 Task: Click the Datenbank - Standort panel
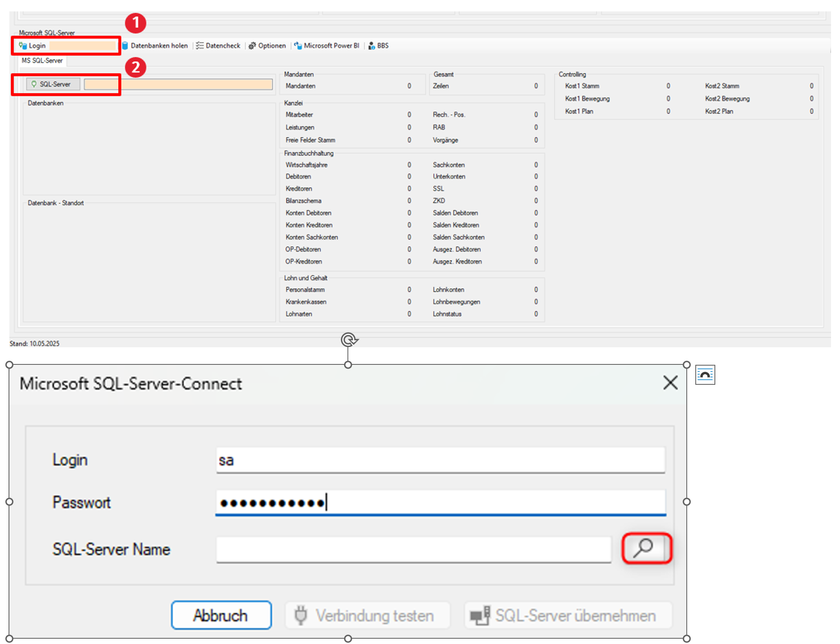(149, 263)
